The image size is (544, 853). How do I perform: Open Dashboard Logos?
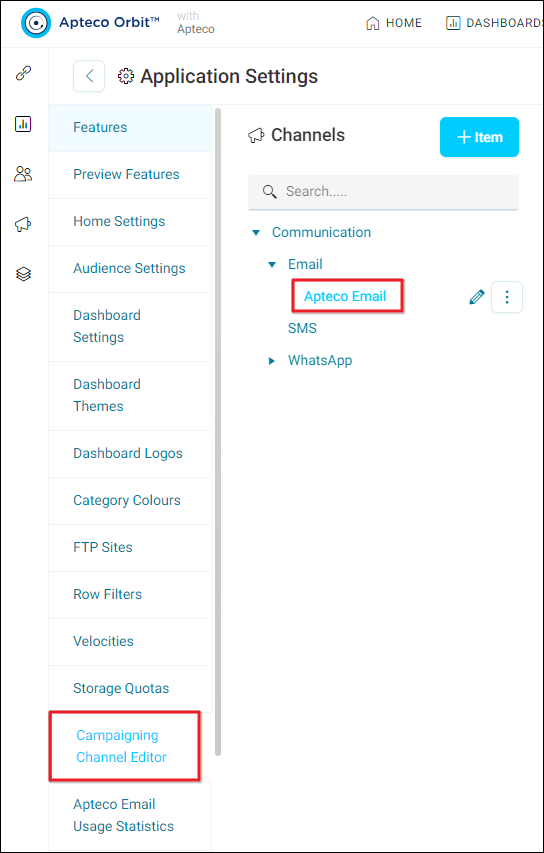point(130,454)
